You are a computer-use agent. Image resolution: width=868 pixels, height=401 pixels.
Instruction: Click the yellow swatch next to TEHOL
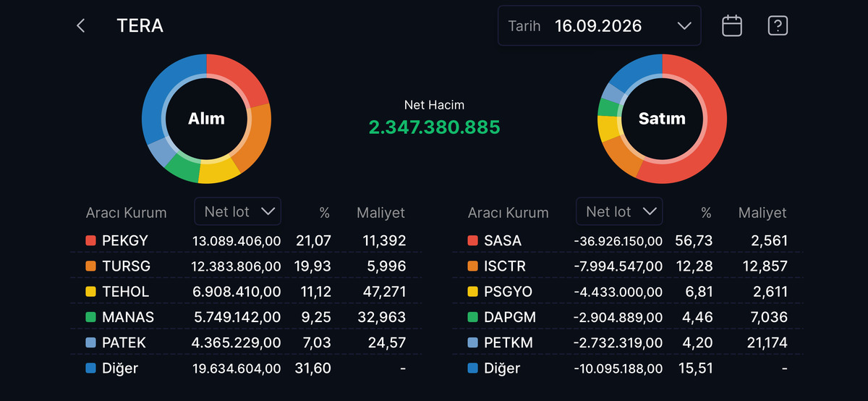coord(90,292)
